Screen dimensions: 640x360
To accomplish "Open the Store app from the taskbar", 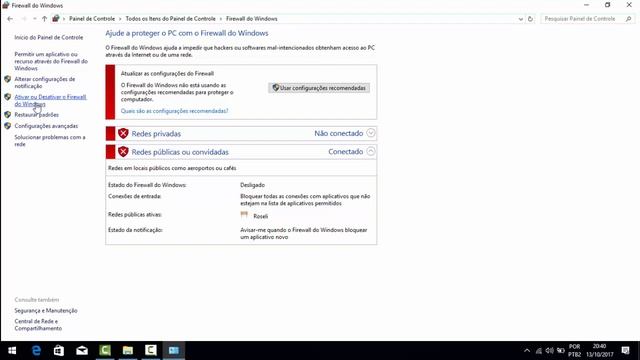I will pyautogui.click(x=59, y=351).
